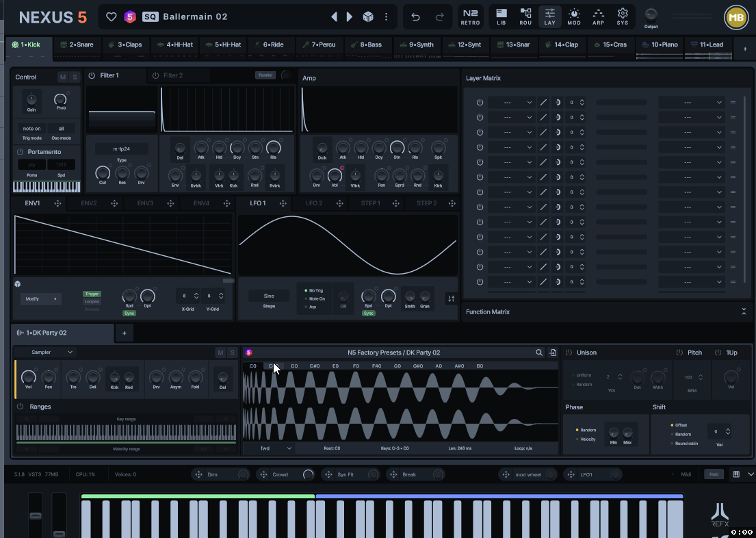
Task: Open ARP arpeggiator page
Action: (x=599, y=17)
